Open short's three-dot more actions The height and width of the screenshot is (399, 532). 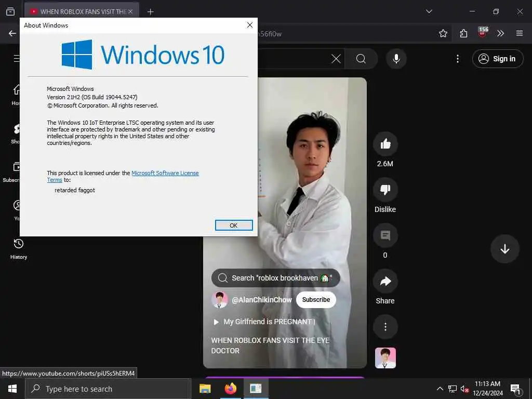tap(385, 327)
